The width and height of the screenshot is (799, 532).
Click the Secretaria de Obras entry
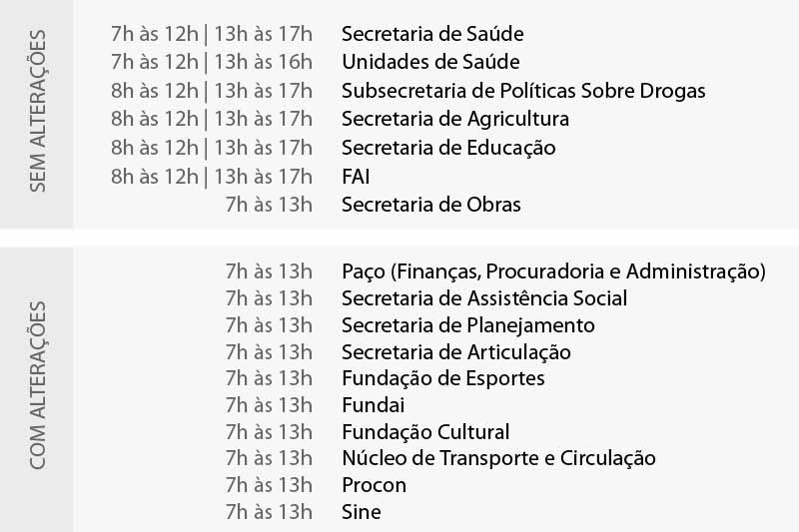(x=431, y=205)
